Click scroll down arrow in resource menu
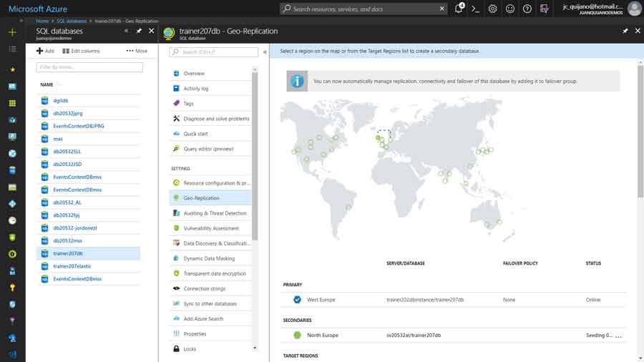This screenshot has width=644, height=362. tap(255, 348)
